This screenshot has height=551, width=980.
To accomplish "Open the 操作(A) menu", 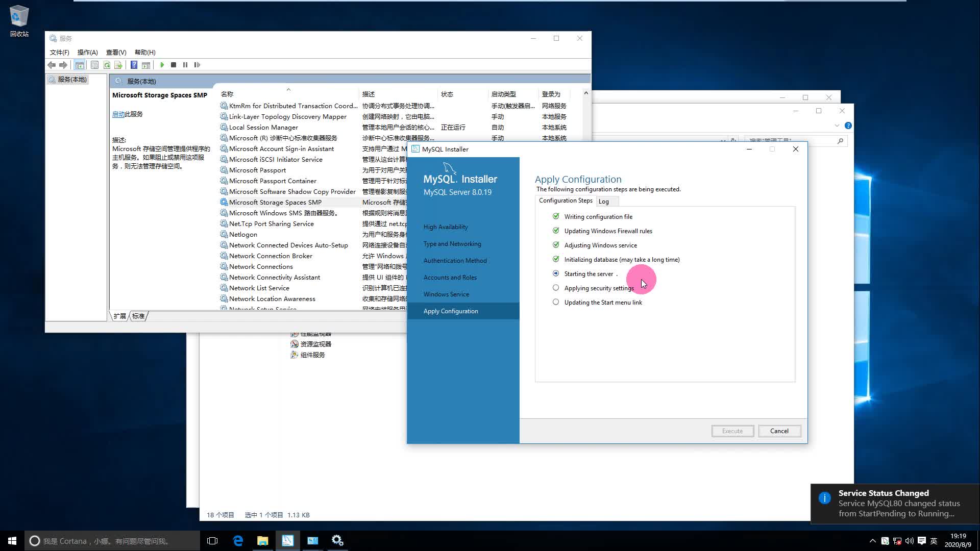I will (87, 52).
